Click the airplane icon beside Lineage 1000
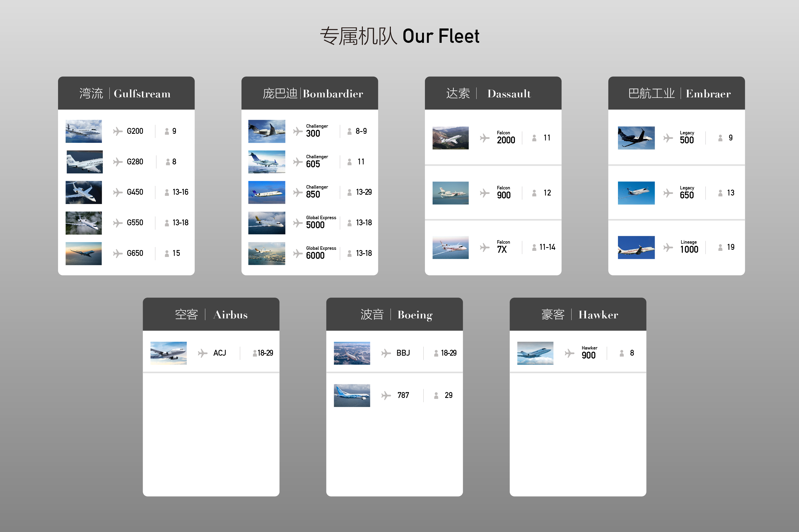799x532 pixels. (x=668, y=247)
